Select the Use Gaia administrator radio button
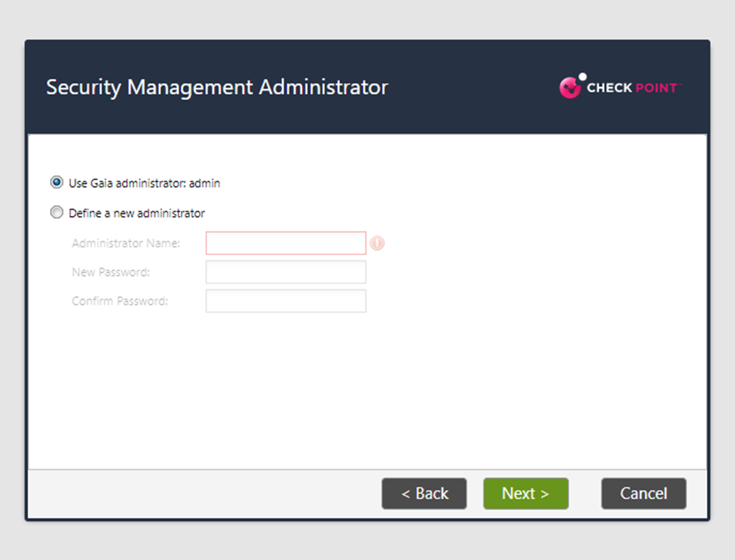735x560 pixels. (57, 183)
